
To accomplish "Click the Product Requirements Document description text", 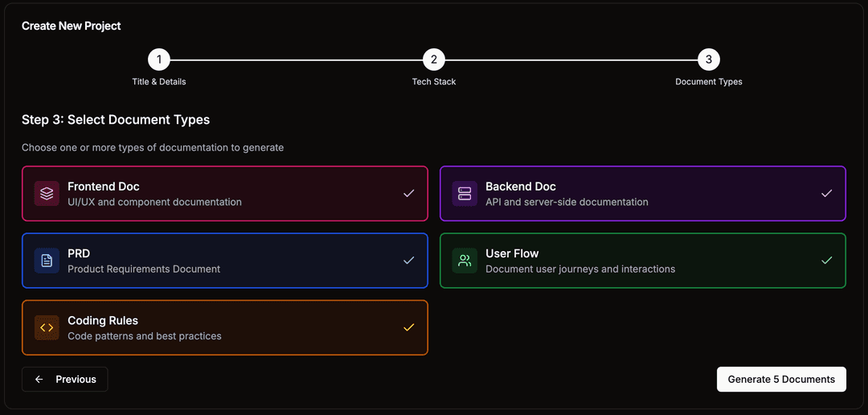I will tap(144, 269).
